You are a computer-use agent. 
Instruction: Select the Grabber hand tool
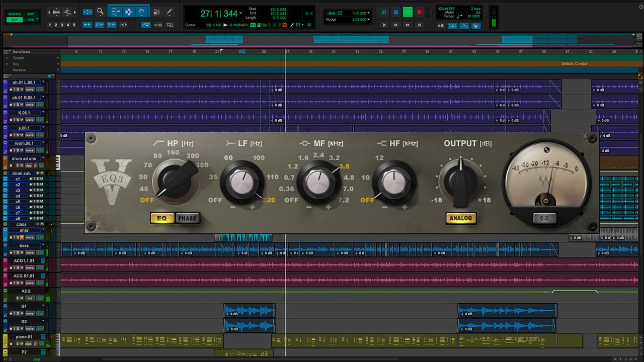142,12
